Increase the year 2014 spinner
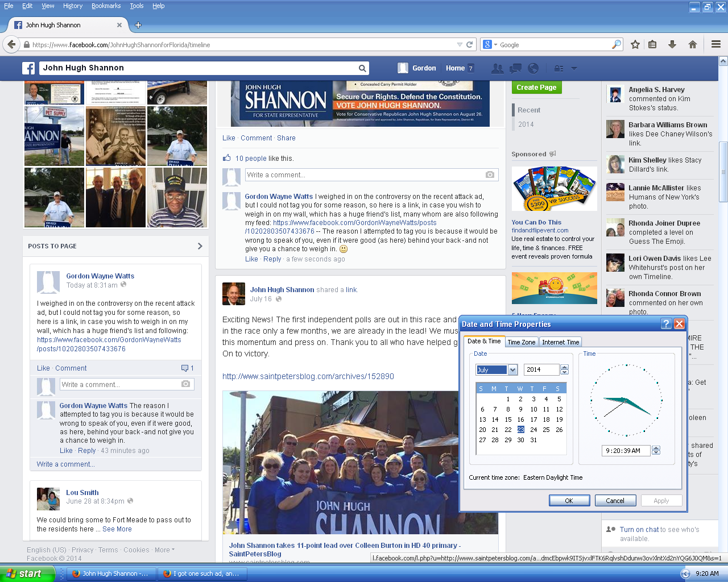The height and width of the screenshot is (582, 728). 564,367
